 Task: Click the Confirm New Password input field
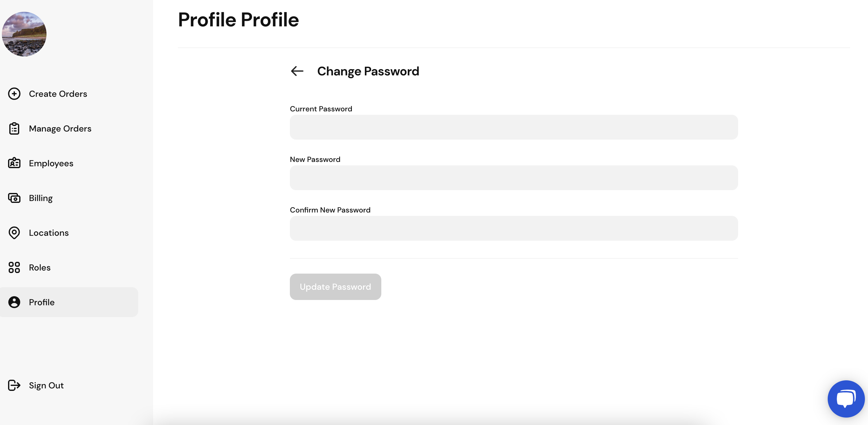click(x=514, y=228)
